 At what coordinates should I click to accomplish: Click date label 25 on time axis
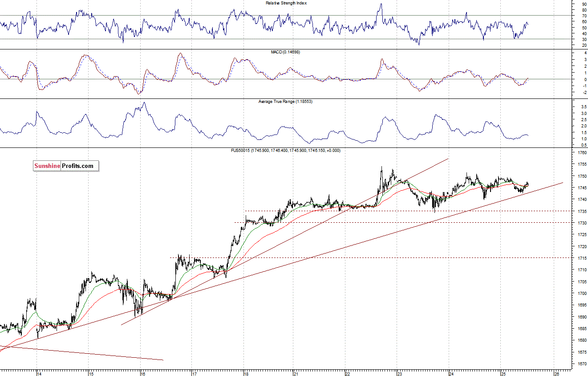[503, 373]
